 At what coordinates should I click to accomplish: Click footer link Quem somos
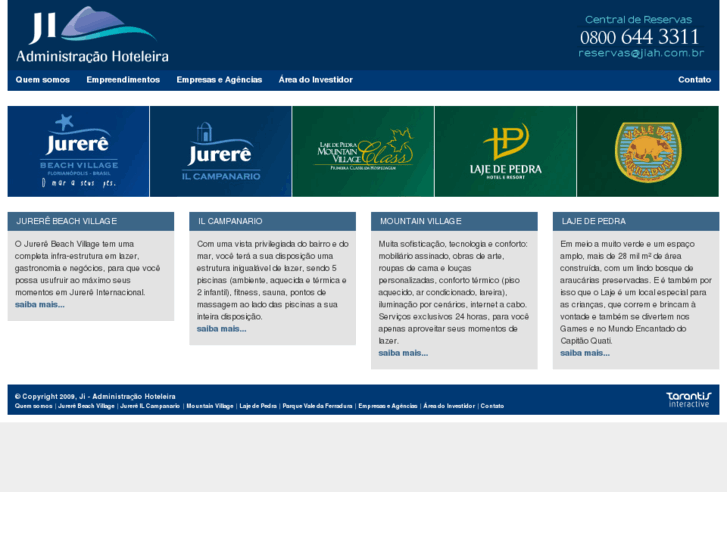tap(33, 406)
